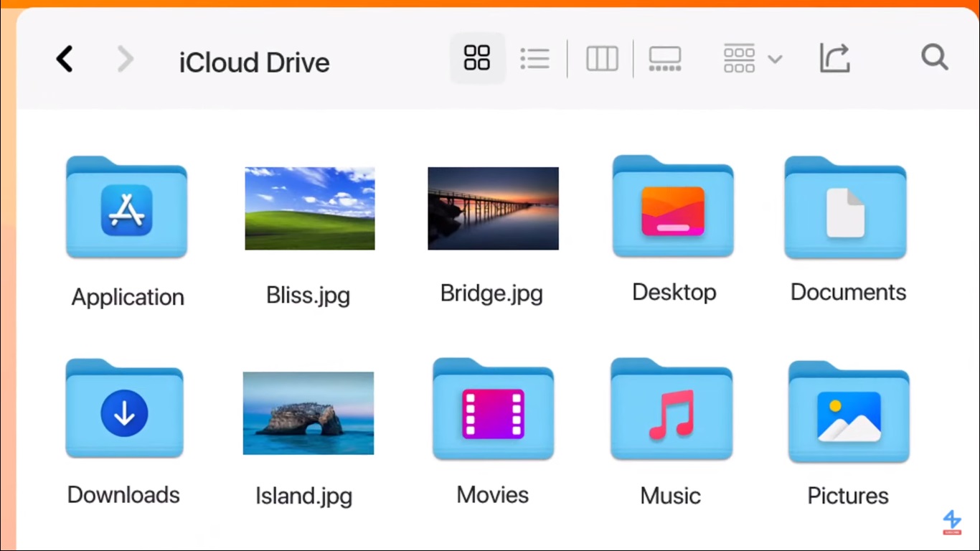Click the Desktop folder name
Screen dimensions: 980x551
[674, 292]
